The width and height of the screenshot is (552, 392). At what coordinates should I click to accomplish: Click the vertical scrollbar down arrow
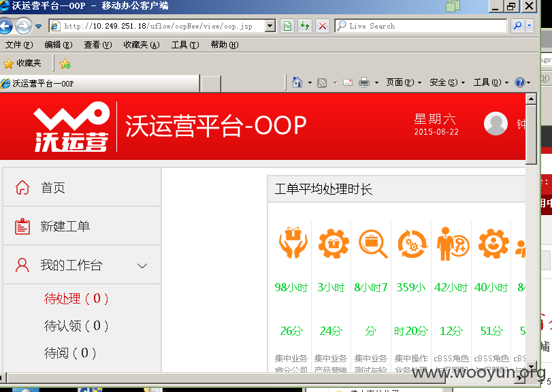[531, 365]
